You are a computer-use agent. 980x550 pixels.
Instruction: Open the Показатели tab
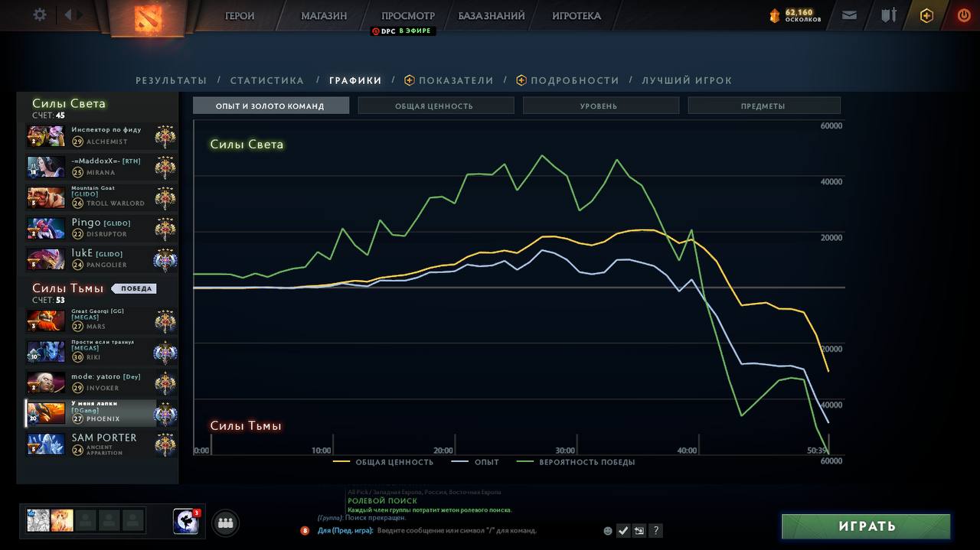coord(449,80)
